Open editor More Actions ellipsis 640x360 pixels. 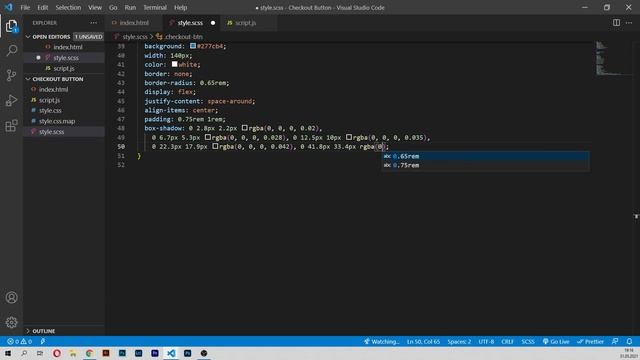629,23
